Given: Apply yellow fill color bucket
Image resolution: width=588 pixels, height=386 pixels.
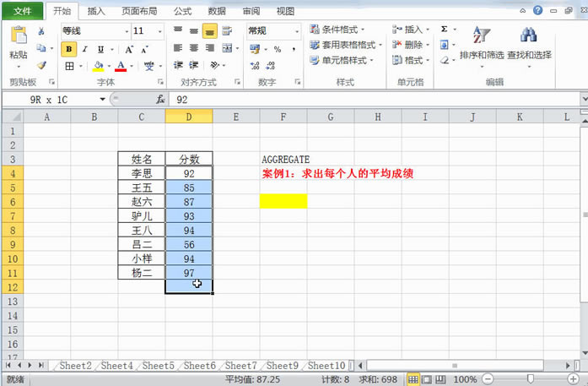Looking at the screenshot, I should tap(98, 67).
